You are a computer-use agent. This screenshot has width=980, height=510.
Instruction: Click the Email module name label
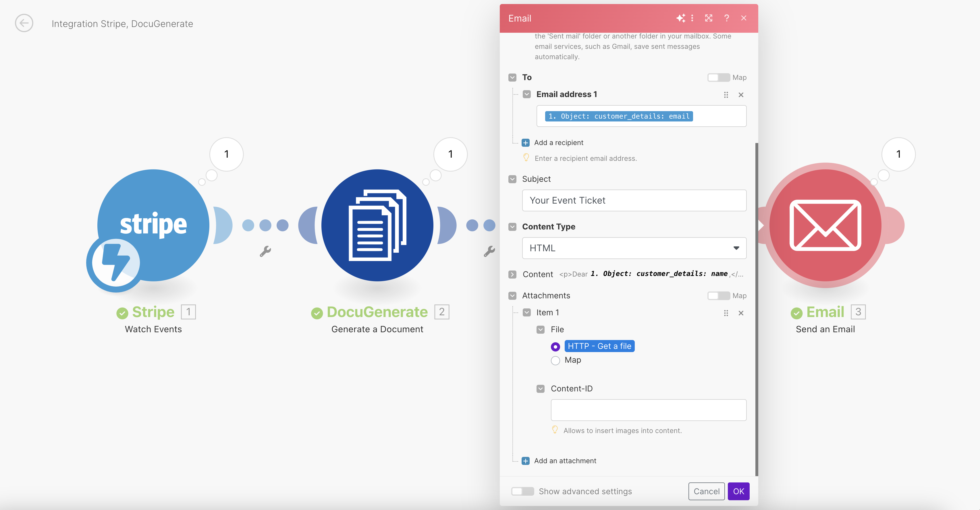825,312
